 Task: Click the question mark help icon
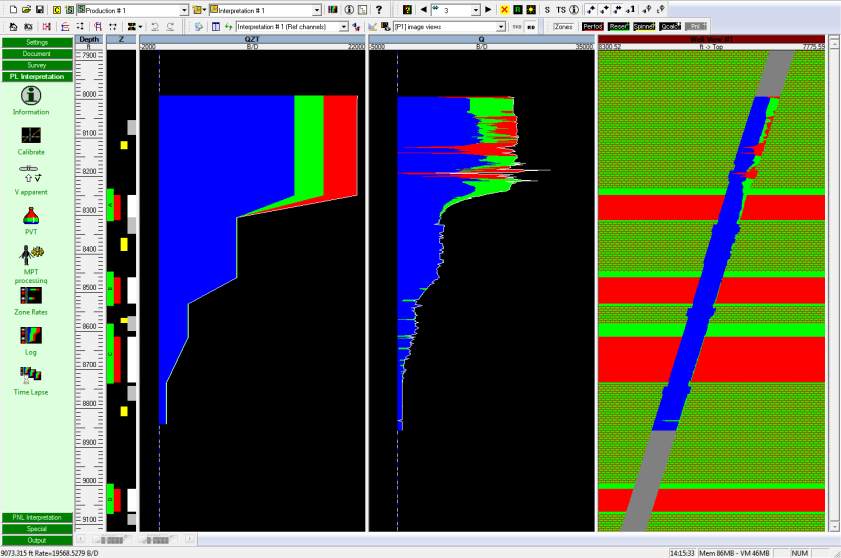pyautogui.click(x=379, y=10)
